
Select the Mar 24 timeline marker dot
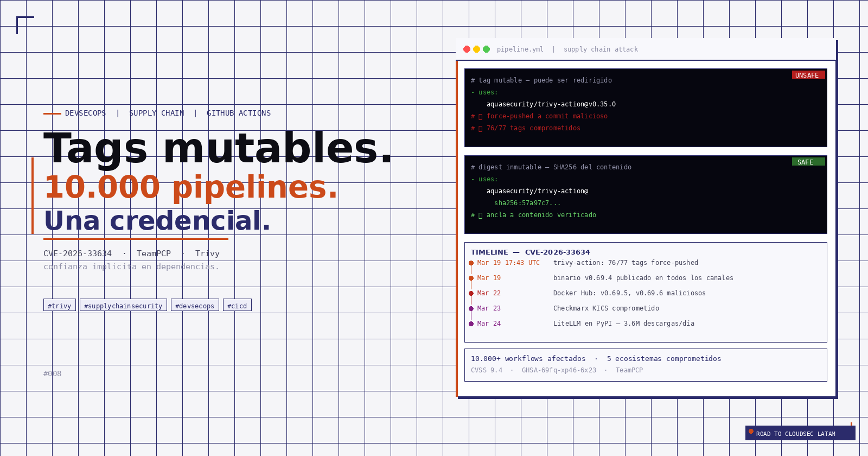click(471, 324)
